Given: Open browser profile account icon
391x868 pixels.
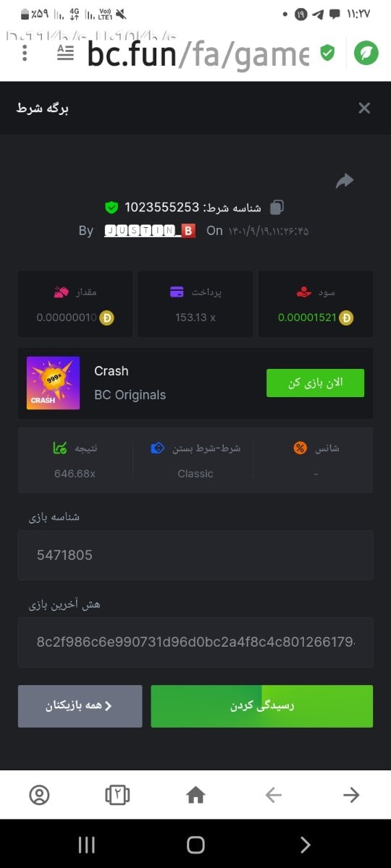Looking at the screenshot, I should [x=39, y=795].
